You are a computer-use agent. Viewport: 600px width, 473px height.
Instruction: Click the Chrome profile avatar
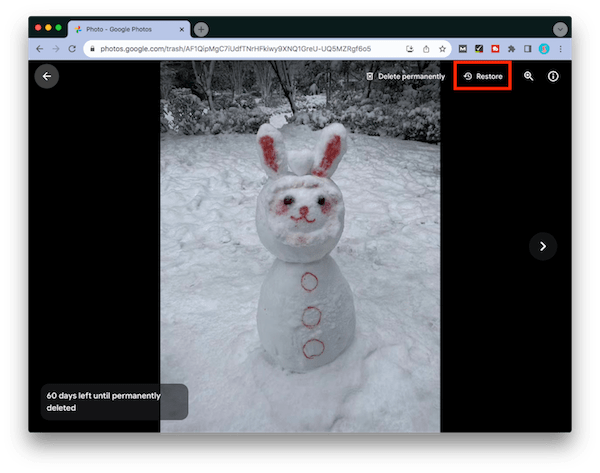(x=544, y=48)
